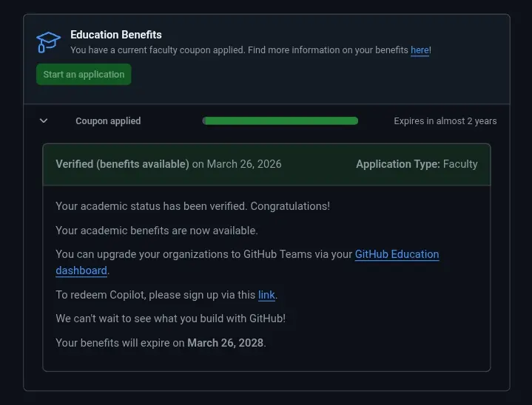The width and height of the screenshot is (532, 405).
Task: Click the 'academic status has been verified' message
Action: pos(192,206)
